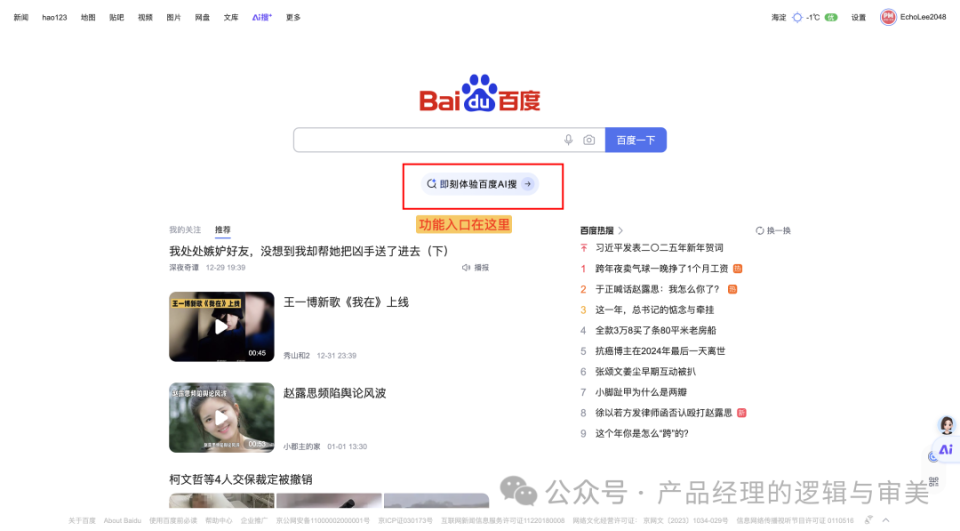The width and height of the screenshot is (960, 531).
Task: Click the 海淀 location weather text
Action: coord(779,18)
